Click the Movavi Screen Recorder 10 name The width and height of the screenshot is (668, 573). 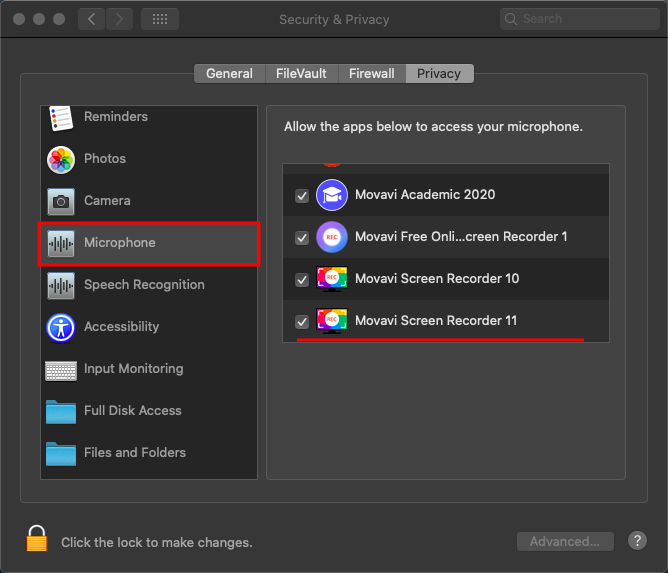pyautogui.click(x=437, y=279)
